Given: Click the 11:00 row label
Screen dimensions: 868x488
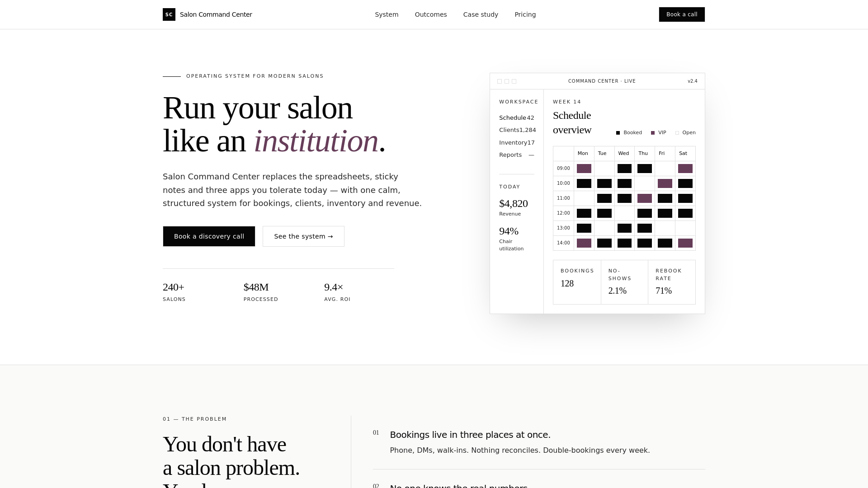Looking at the screenshot, I should tap(563, 198).
